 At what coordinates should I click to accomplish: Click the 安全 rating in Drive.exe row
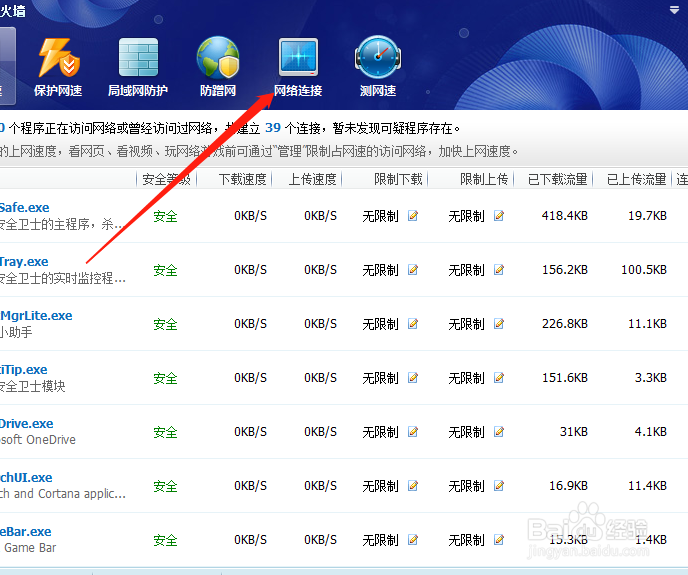click(x=165, y=432)
